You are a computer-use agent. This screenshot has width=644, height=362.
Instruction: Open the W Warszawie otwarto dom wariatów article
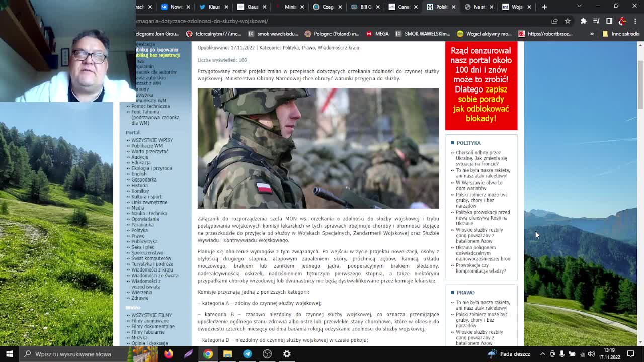(479, 186)
